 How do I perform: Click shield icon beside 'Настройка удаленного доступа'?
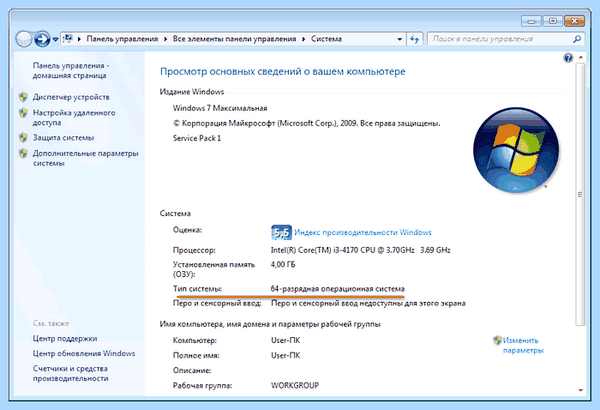[23, 113]
